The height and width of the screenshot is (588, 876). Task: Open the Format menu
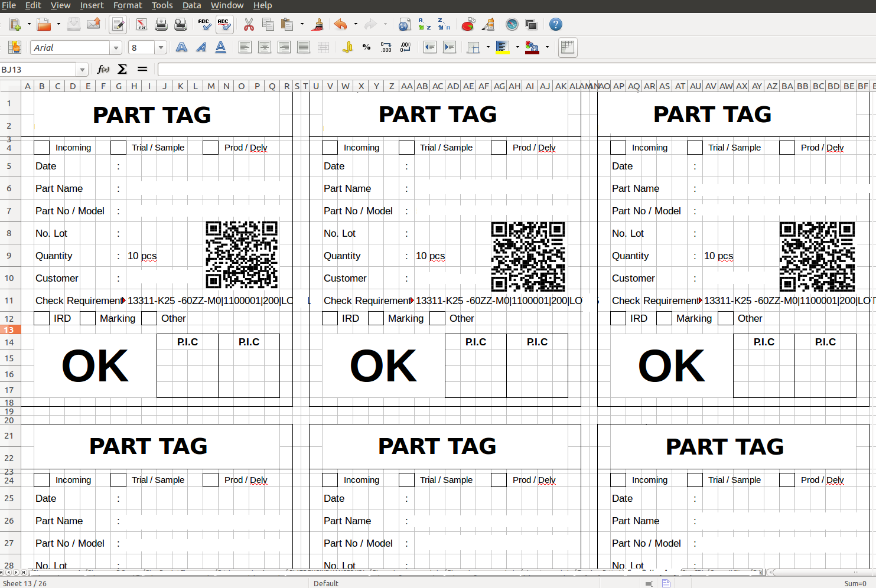pyautogui.click(x=128, y=5)
